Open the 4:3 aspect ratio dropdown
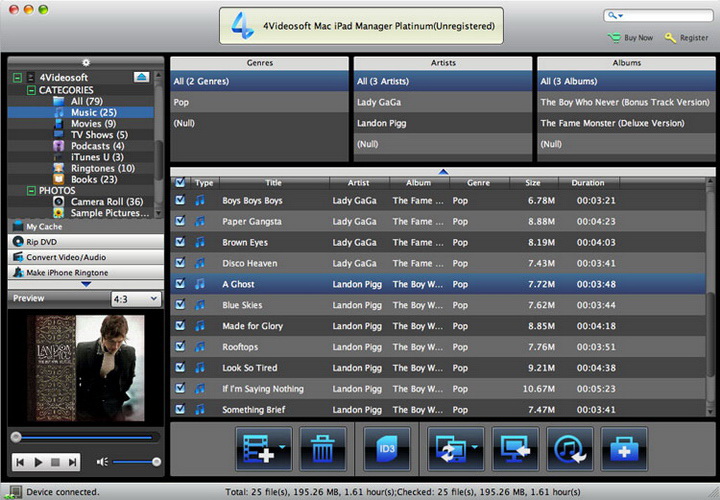 [x=135, y=299]
